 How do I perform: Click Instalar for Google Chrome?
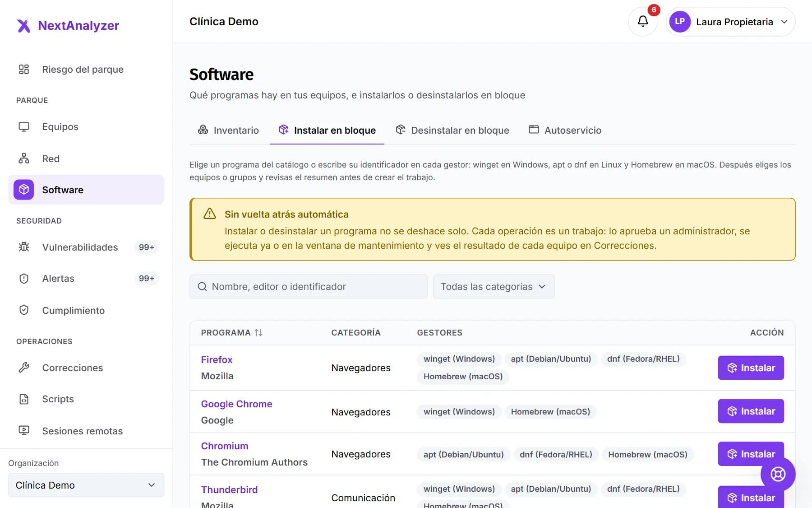coord(751,411)
